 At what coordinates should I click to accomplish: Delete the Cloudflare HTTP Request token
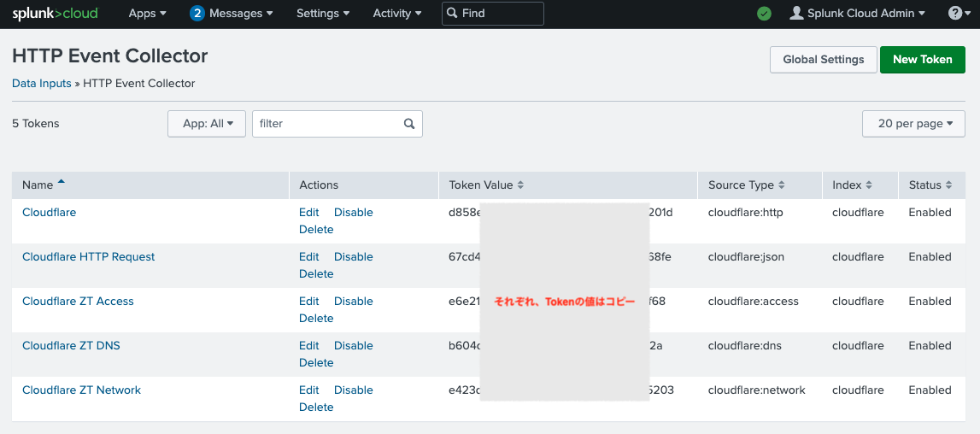pos(316,274)
